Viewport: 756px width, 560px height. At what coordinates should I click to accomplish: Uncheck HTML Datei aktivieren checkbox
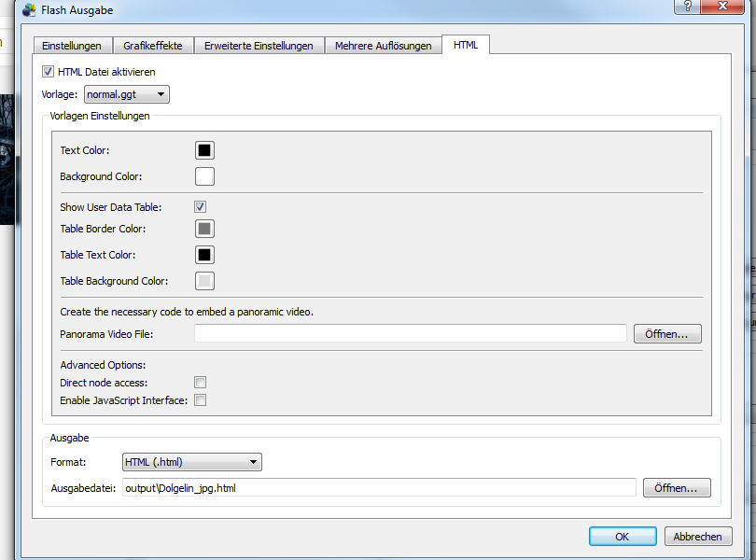(x=49, y=72)
